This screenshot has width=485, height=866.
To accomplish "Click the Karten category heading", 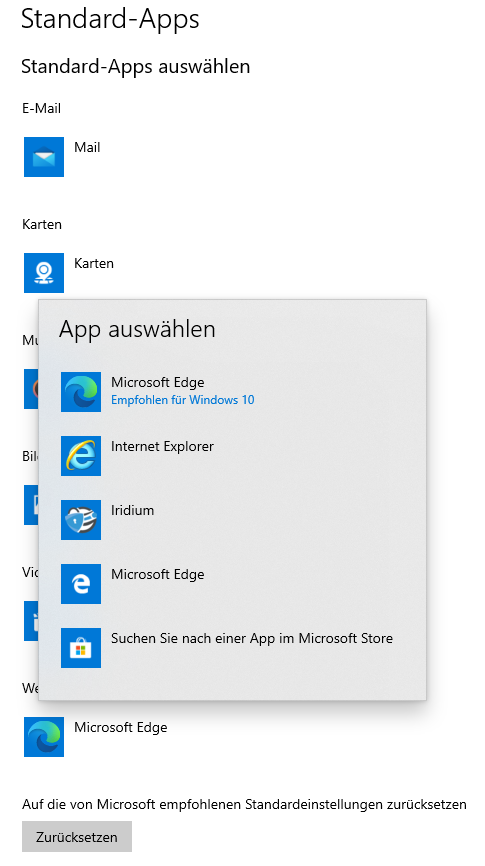I will pos(42,224).
